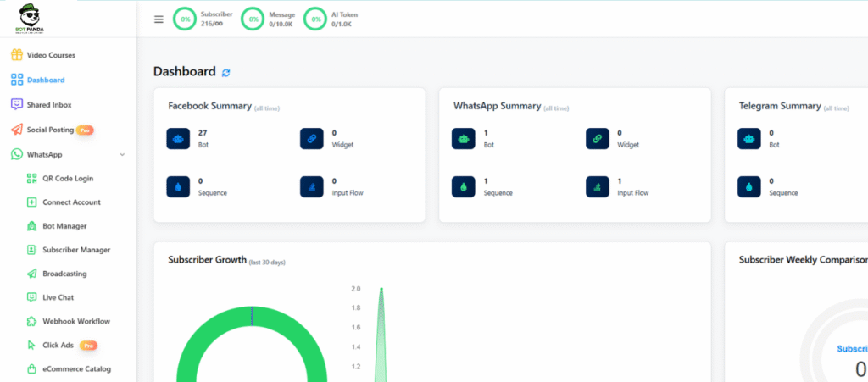The width and height of the screenshot is (868, 382).
Task: Click the Click Ads cursor icon
Action: click(x=31, y=345)
